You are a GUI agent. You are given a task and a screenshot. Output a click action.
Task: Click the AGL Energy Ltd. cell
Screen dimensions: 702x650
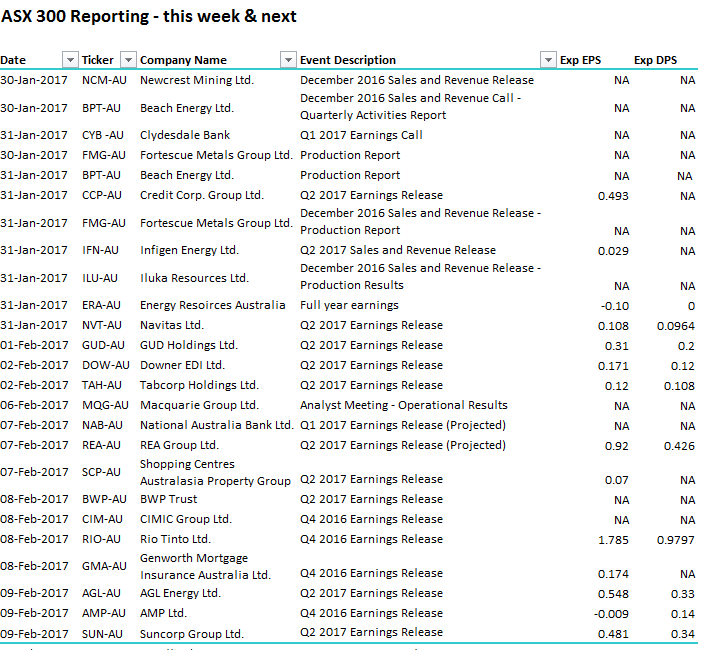pos(180,593)
